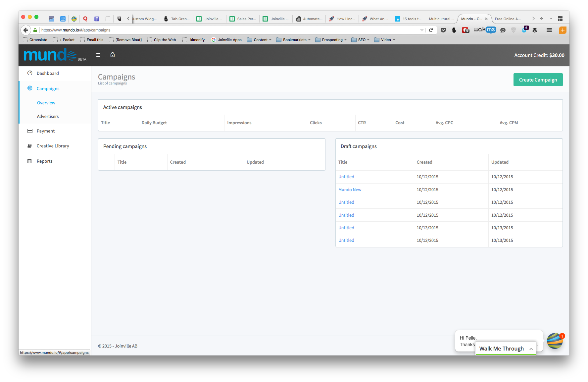Toggle sidebar with the hamburger icon
The image size is (588, 382).
click(98, 55)
